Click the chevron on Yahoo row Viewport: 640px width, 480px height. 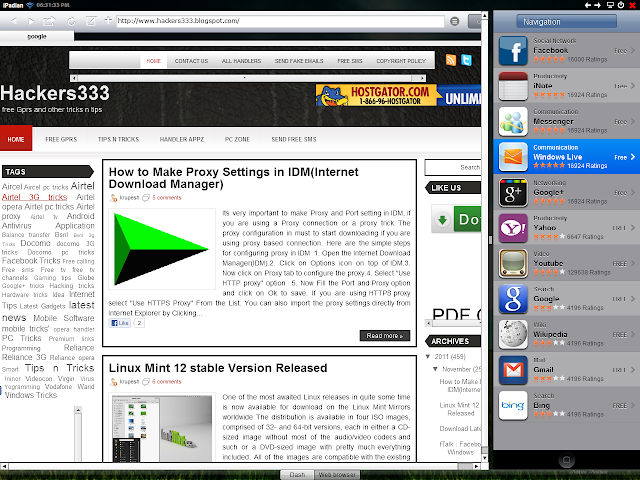(633, 228)
